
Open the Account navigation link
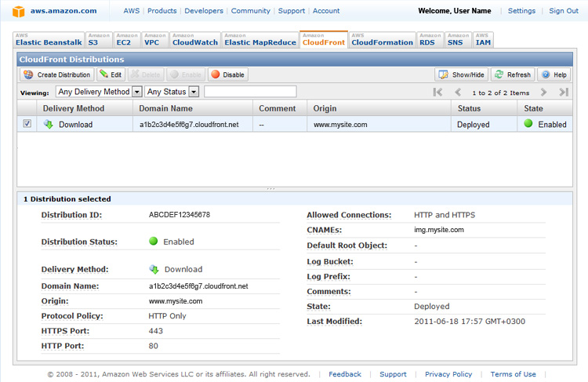click(x=326, y=11)
